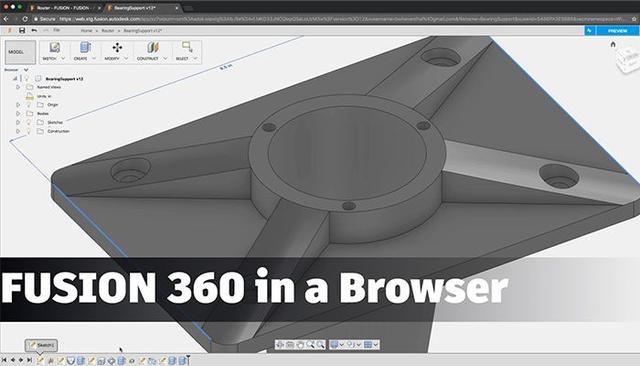Step timeline back one feature
This screenshot has width=640, height=366.
pyautogui.click(x=13, y=360)
